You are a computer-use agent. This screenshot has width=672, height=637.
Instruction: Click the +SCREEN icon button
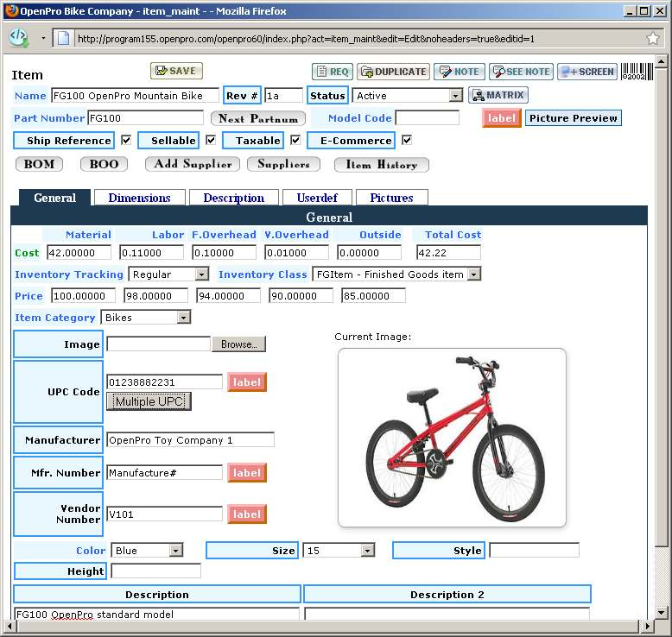click(586, 72)
